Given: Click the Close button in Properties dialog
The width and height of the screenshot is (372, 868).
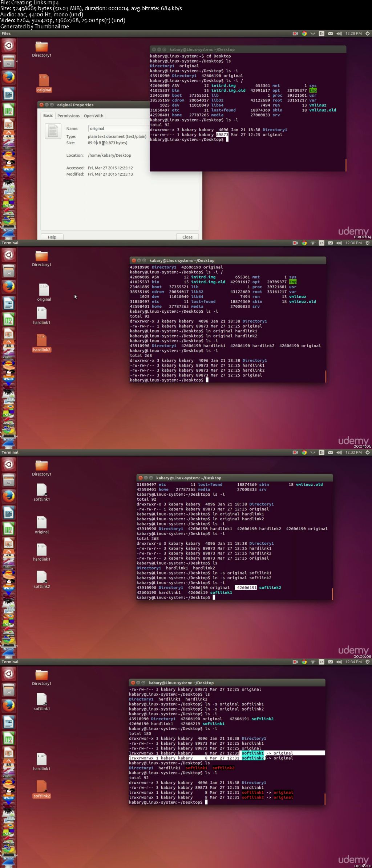Looking at the screenshot, I should coord(187,237).
